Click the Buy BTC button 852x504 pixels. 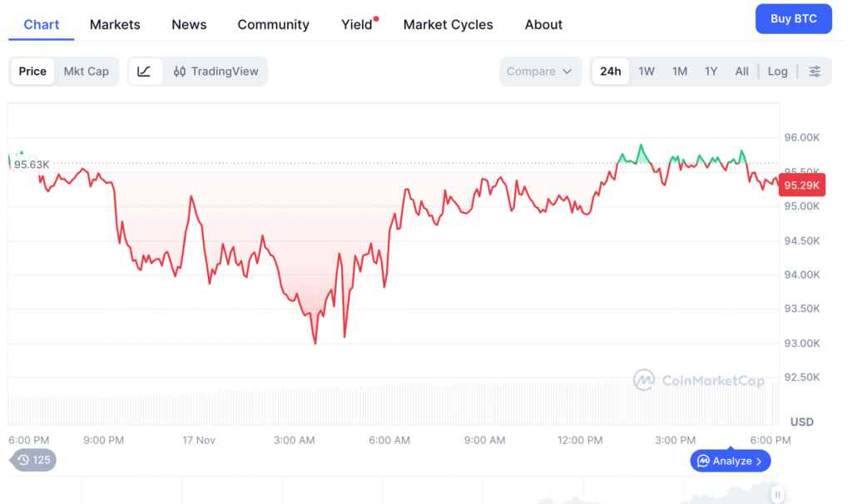[793, 18]
